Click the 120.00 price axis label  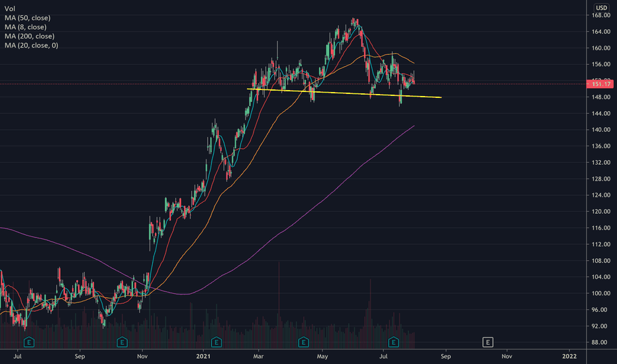point(601,211)
